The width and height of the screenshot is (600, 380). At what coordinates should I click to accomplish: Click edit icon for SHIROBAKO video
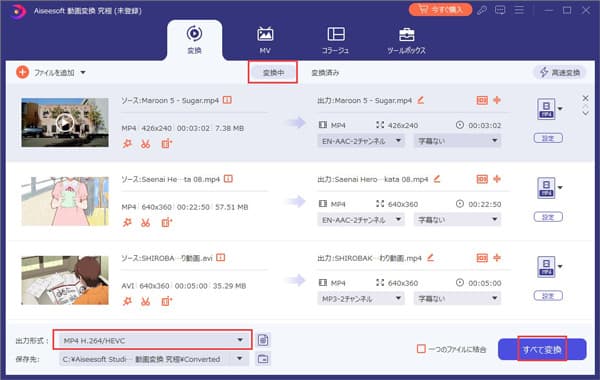pos(166,301)
